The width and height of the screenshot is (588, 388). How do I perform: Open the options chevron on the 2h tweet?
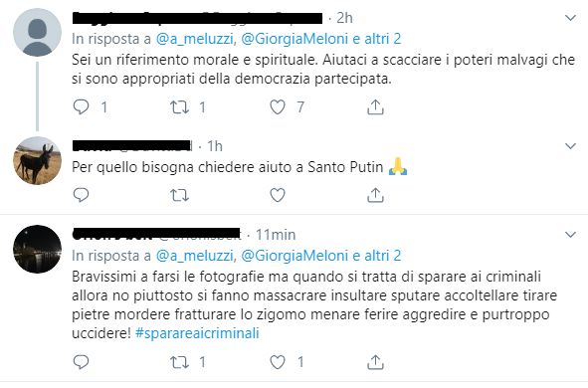(x=570, y=18)
